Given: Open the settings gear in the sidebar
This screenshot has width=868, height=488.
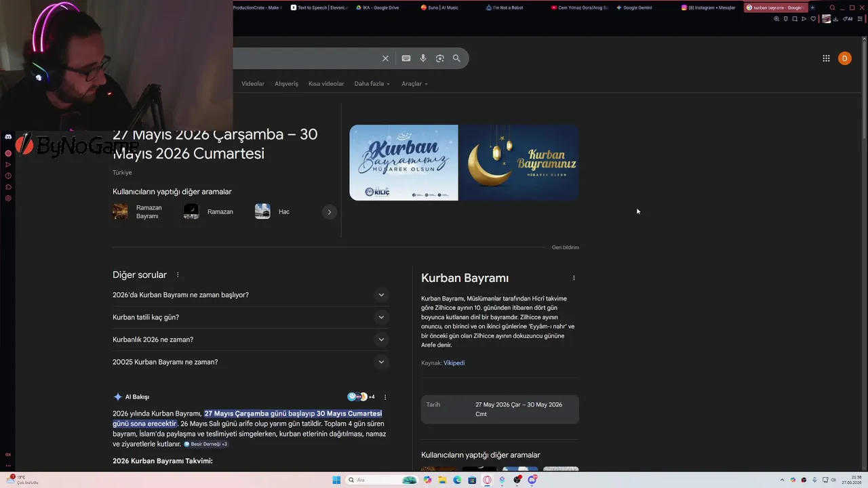Looking at the screenshot, I should [x=8, y=199].
